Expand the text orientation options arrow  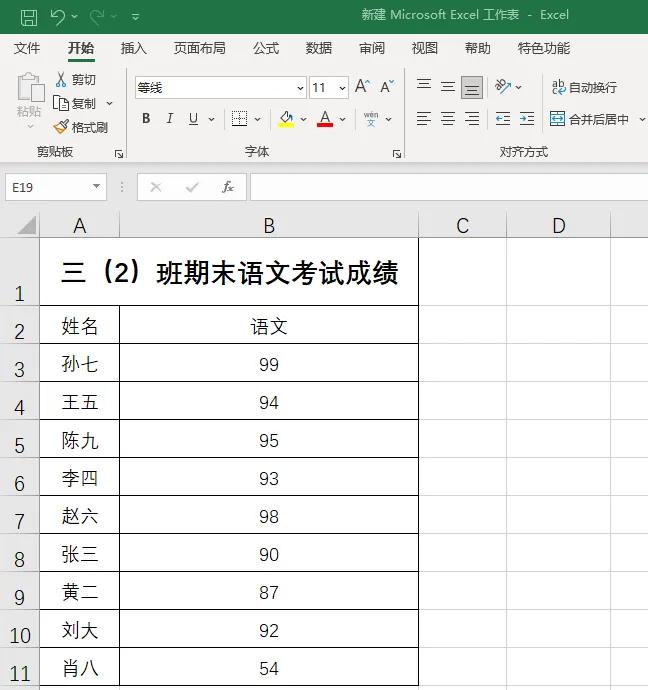point(519,87)
